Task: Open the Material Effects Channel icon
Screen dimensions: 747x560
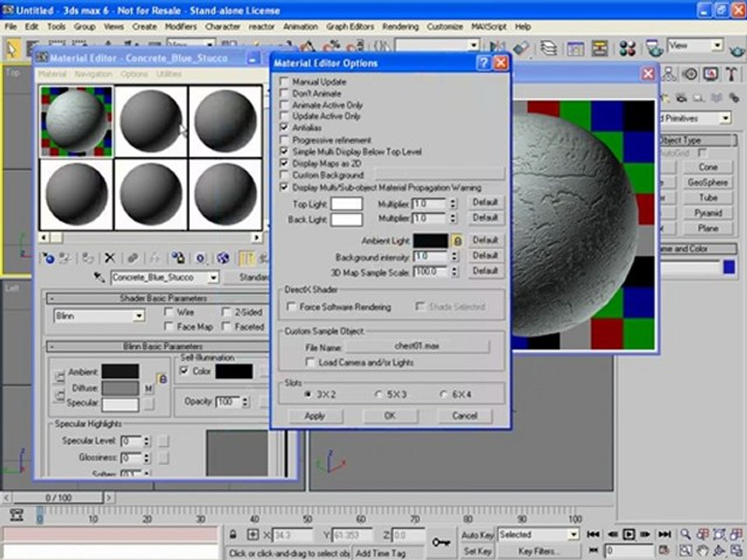Action: pyautogui.click(x=201, y=258)
